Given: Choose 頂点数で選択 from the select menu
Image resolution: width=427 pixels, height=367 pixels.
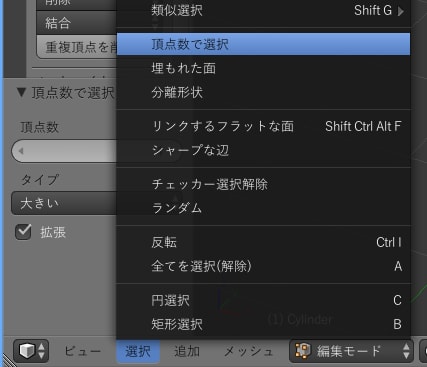Looking at the screenshot, I should point(263,44).
